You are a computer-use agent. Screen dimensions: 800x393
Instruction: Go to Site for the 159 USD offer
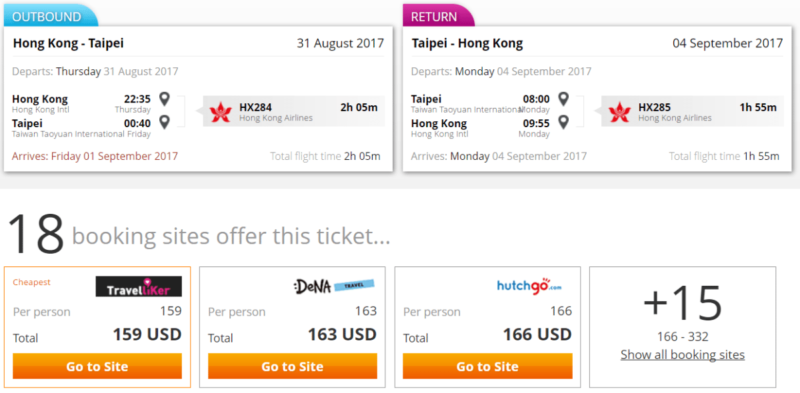click(x=97, y=366)
